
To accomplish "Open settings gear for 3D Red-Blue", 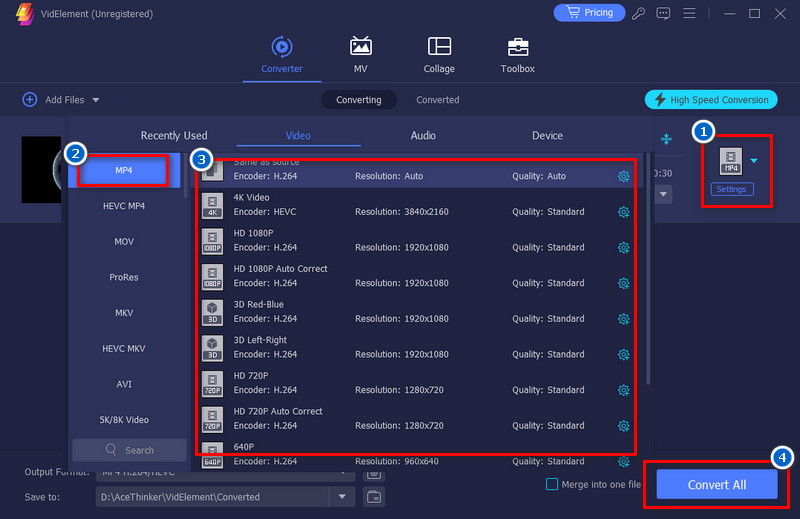I will tap(623, 319).
